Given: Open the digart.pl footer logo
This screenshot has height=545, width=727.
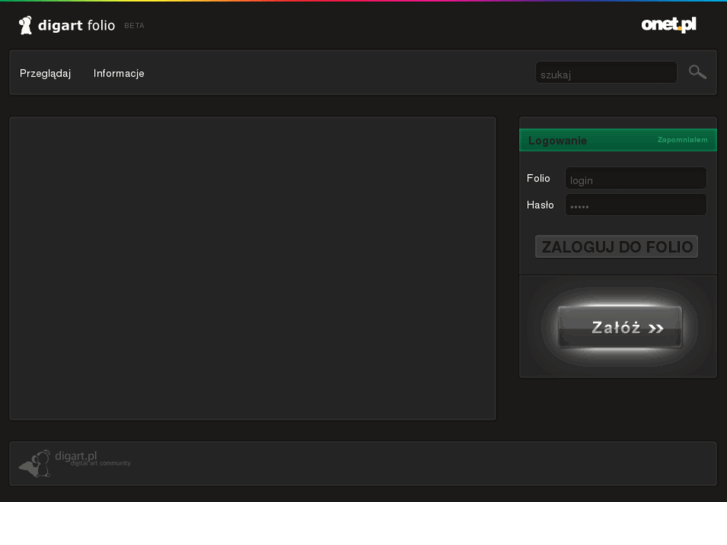Looking at the screenshot, I should click(74, 463).
